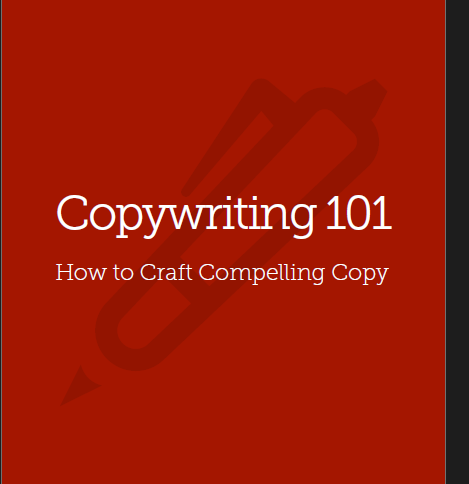Select the number "101" in the title
Screen dimensions: 469x484
click(x=359, y=213)
